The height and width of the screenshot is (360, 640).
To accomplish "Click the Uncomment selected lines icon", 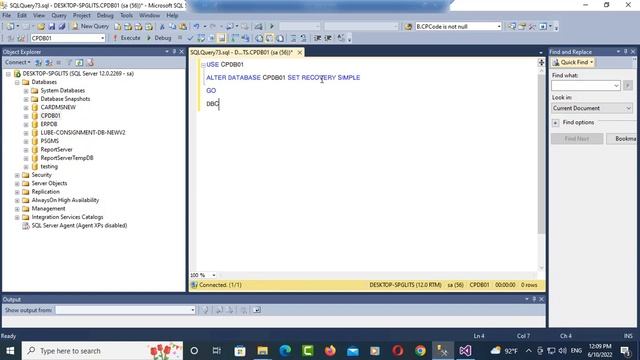I will [303, 38].
